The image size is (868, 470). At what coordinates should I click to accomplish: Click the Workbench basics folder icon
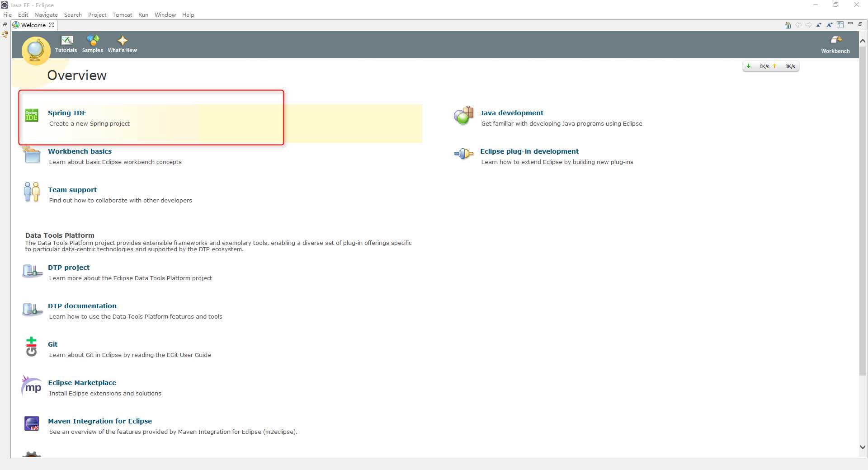pyautogui.click(x=32, y=154)
